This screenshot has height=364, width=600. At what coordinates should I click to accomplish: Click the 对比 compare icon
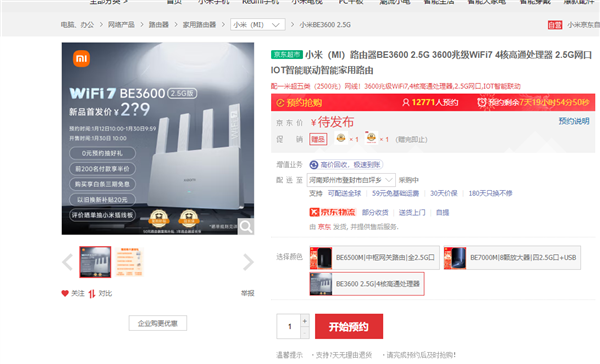click(x=92, y=294)
